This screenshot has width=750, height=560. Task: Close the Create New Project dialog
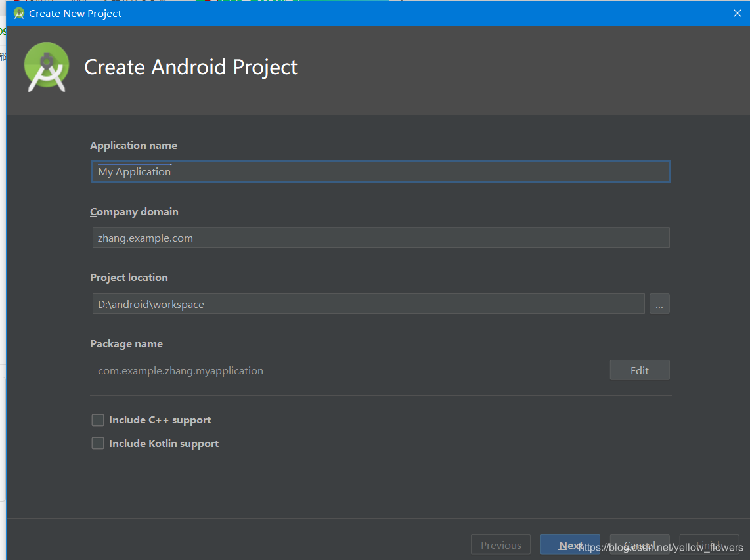point(737,13)
